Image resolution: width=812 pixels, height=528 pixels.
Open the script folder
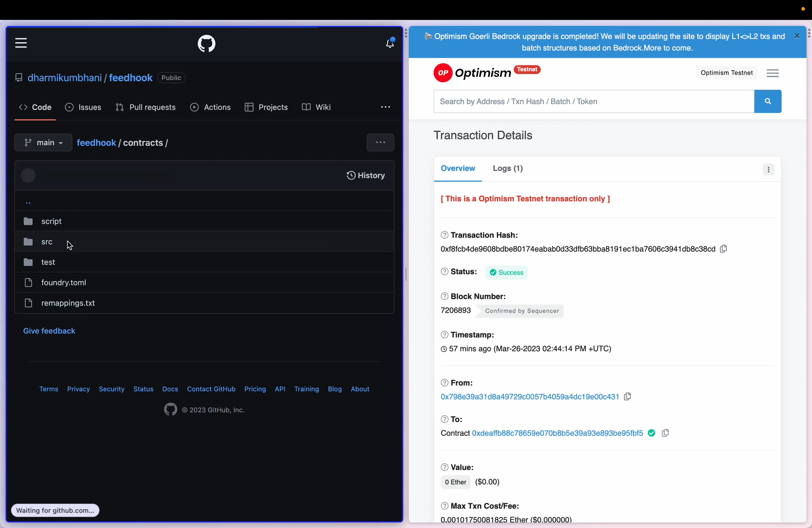tap(52, 221)
